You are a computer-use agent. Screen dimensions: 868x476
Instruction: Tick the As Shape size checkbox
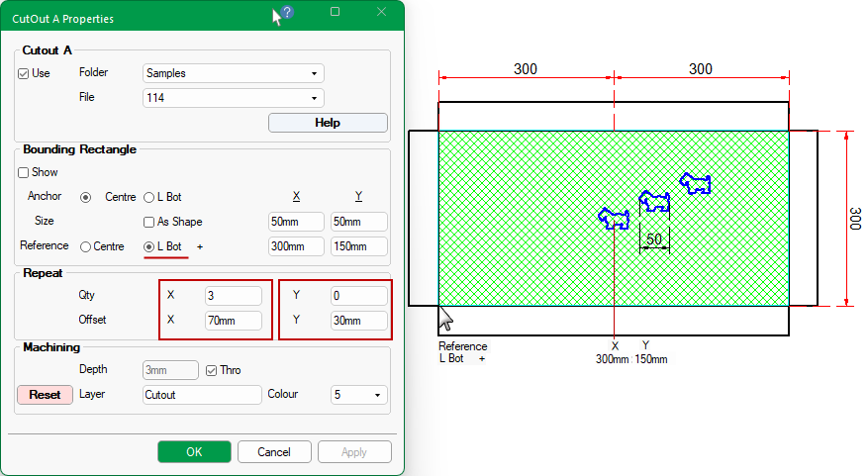(148, 222)
